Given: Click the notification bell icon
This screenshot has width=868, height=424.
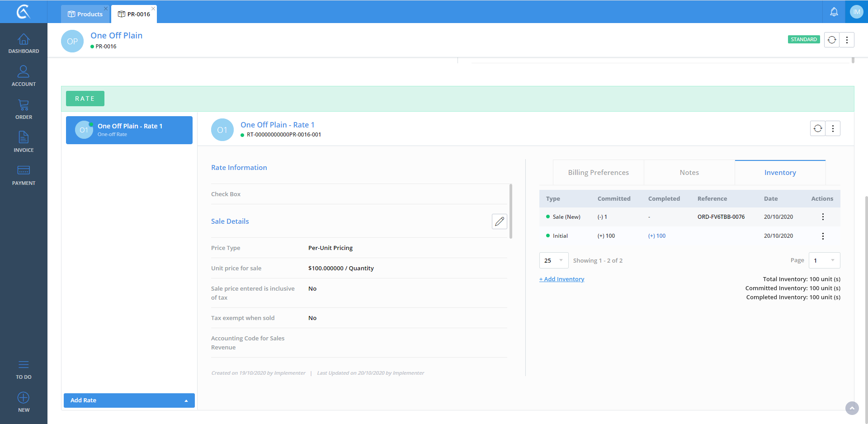Looking at the screenshot, I should pos(834,12).
